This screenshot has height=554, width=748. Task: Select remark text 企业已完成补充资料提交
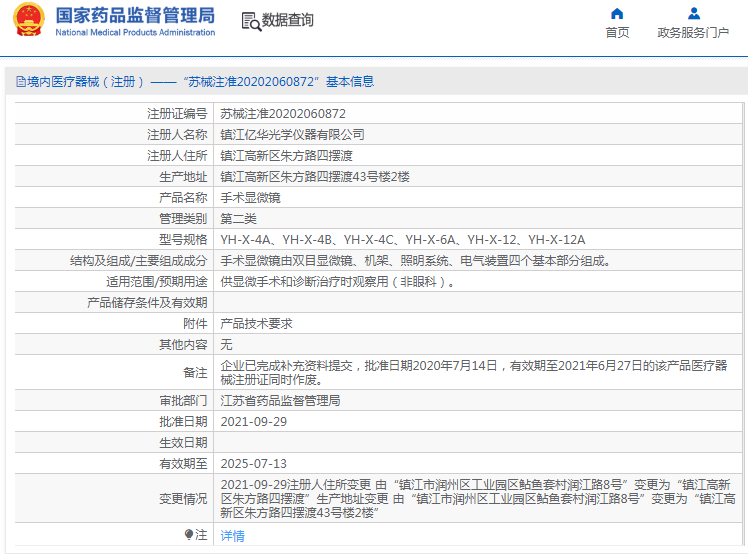474,373
